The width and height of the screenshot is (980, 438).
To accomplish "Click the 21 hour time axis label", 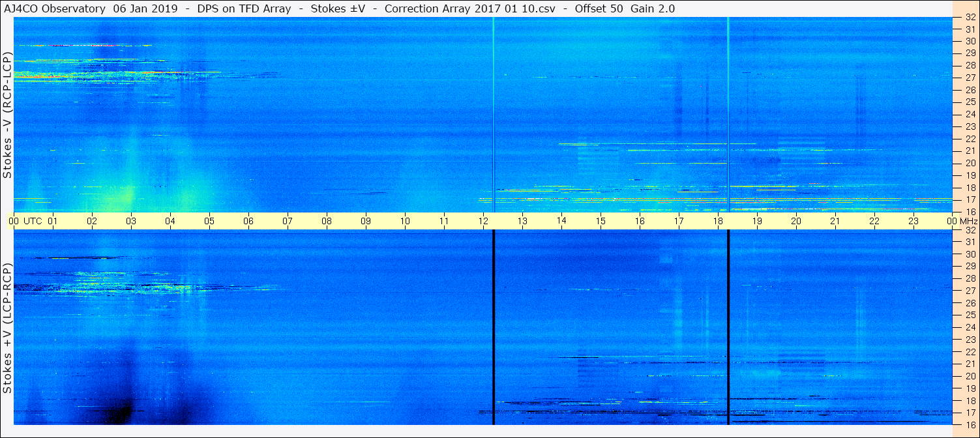I will [x=835, y=221].
